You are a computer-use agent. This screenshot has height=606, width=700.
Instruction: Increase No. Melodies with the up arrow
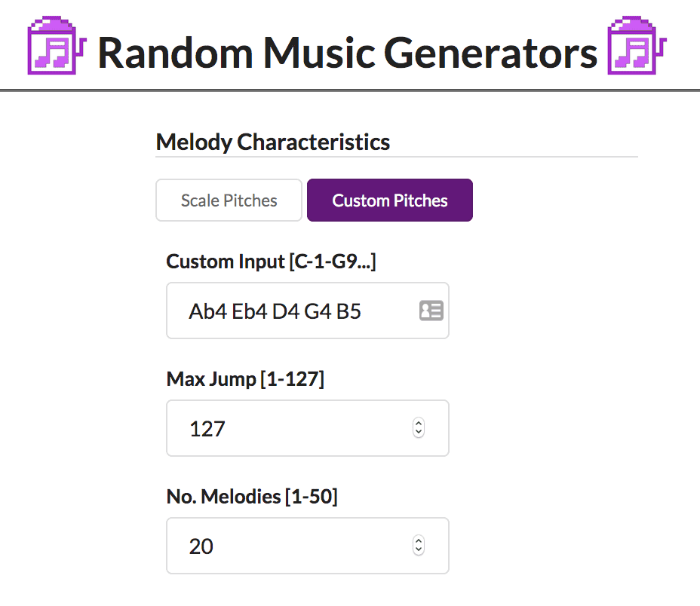tap(419, 540)
